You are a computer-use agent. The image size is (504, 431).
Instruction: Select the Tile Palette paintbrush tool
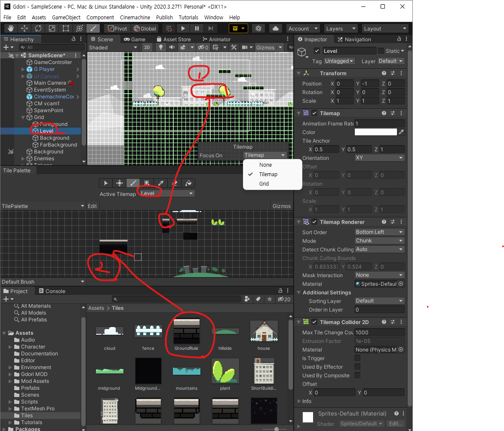(133, 183)
